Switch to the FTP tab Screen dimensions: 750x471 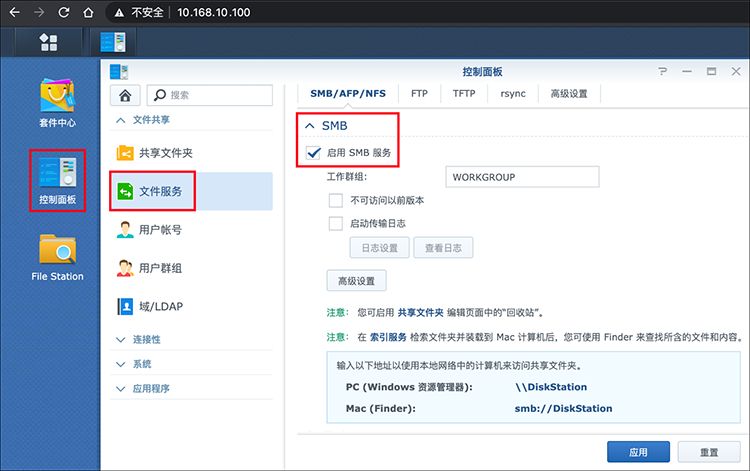click(419, 94)
